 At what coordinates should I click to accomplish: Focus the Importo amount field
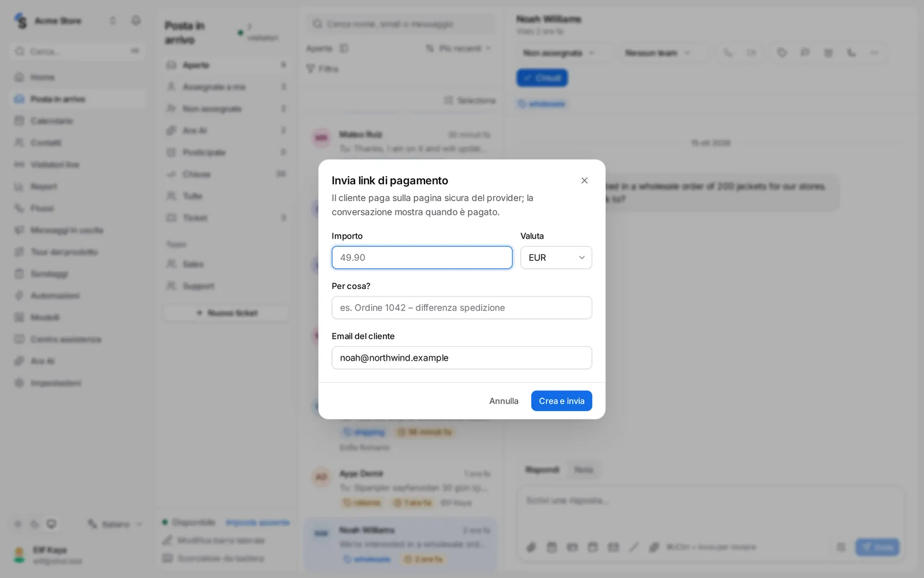point(422,258)
